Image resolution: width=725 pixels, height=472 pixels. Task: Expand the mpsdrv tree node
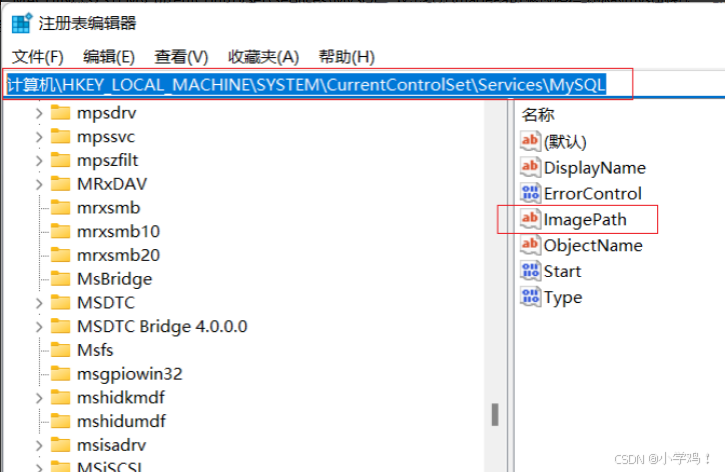click(x=39, y=113)
